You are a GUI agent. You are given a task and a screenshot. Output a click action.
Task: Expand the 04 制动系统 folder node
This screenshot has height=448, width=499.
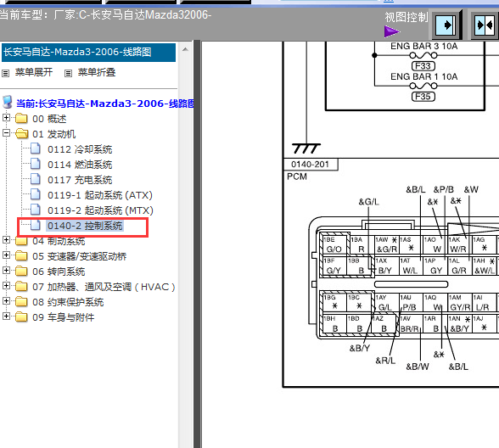coord(6,240)
